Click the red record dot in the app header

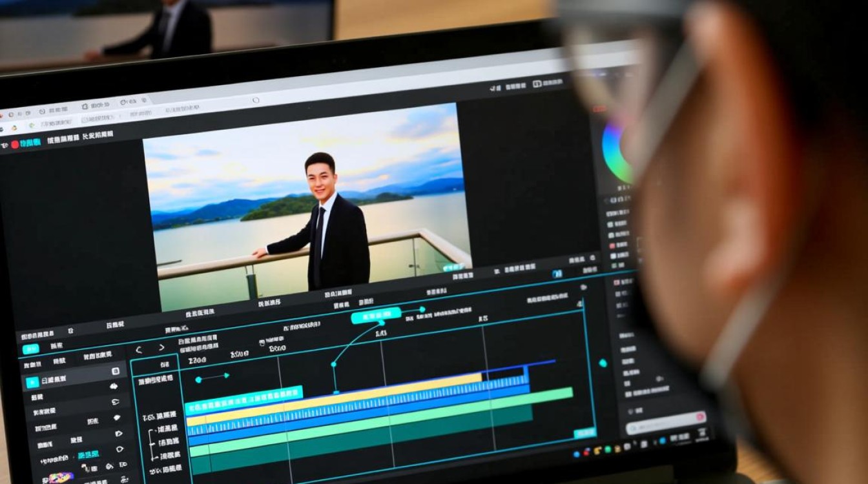click(x=15, y=145)
